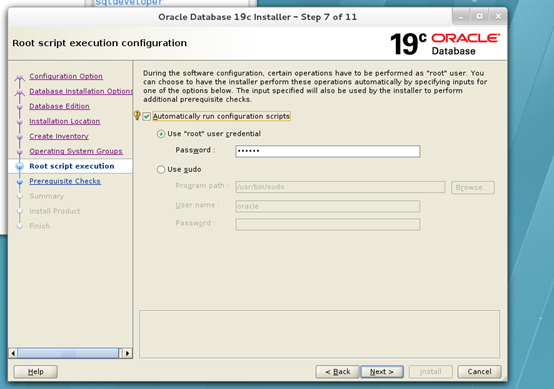The height and width of the screenshot is (389, 554).
Task: Go to Operating System Groups step
Action: (76, 151)
